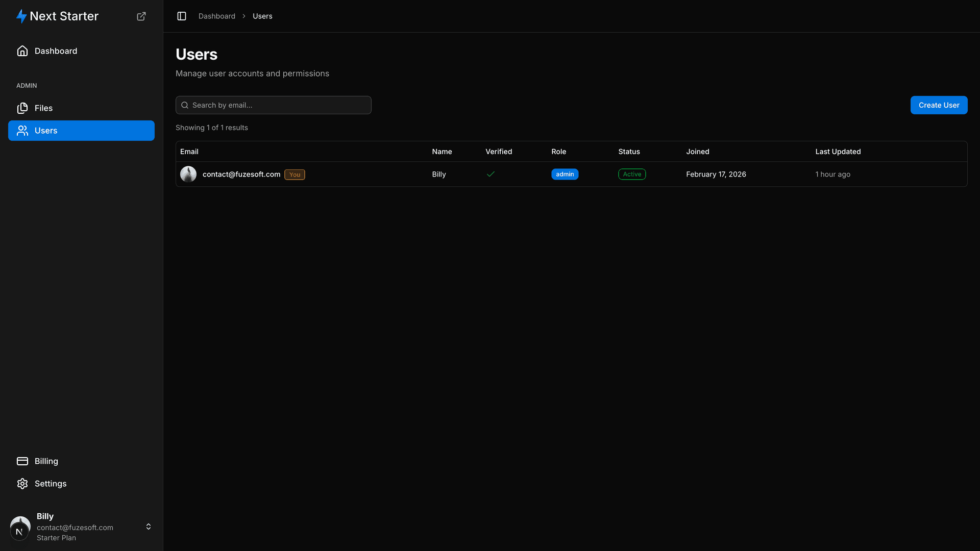The width and height of the screenshot is (980, 551).
Task: Click the ADMIN section label
Action: tap(27, 86)
